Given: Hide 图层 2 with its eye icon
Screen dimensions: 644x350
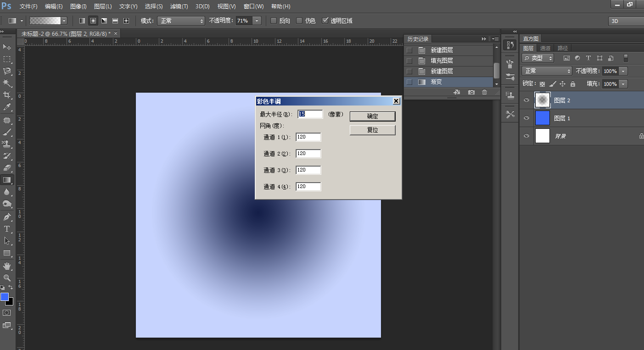Looking at the screenshot, I should coord(526,100).
